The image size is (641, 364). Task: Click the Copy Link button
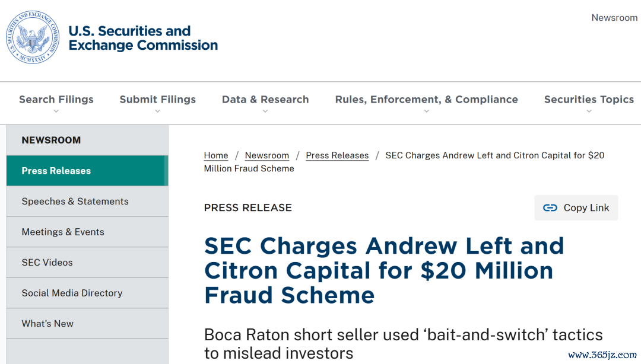[576, 208]
